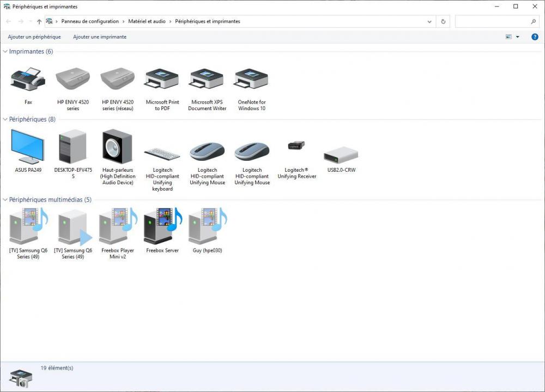Screen dimensions: 545x392
Task: Open the address bar history dropdown
Action: coord(429,22)
